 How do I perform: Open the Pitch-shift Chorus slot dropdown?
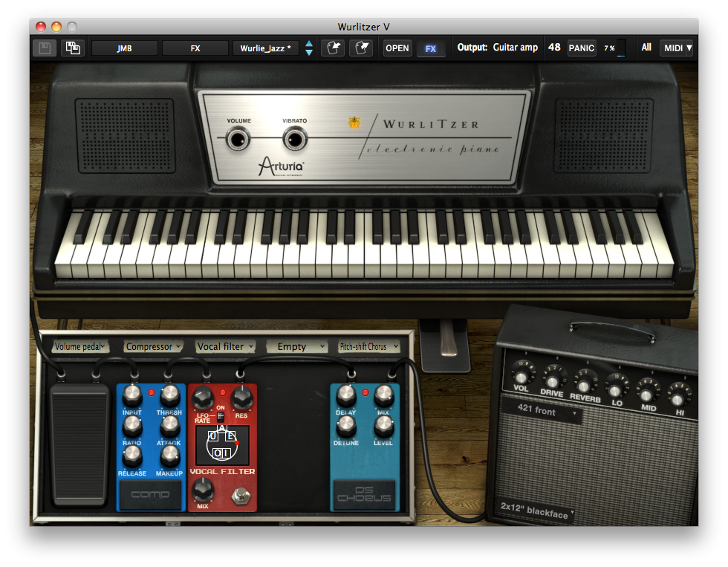(x=369, y=346)
